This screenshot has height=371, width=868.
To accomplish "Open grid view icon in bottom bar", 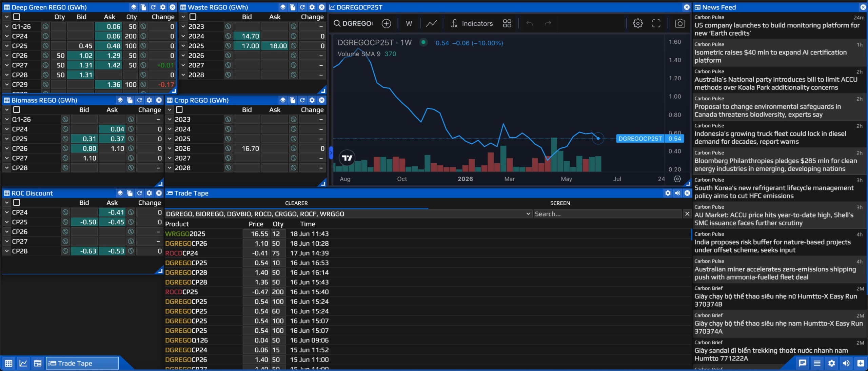I will coord(9,363).
